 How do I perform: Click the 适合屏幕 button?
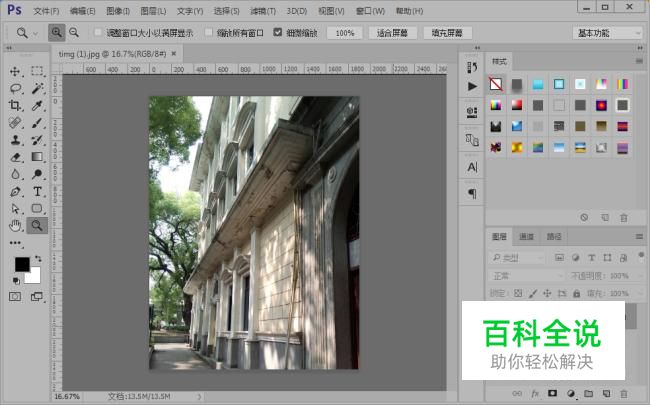[x=393, y=33]
